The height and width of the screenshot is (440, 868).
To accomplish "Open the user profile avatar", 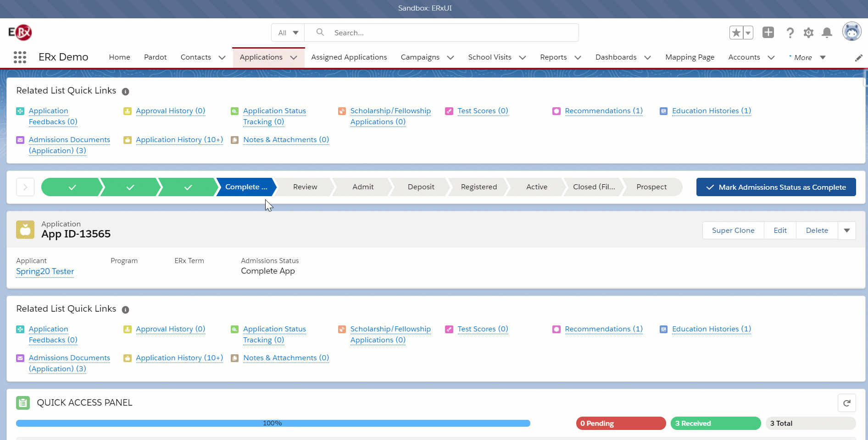I will point(851,32).
